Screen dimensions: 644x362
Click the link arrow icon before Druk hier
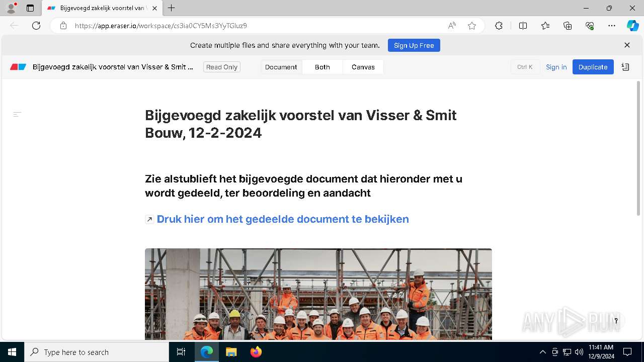pos(149,219)
